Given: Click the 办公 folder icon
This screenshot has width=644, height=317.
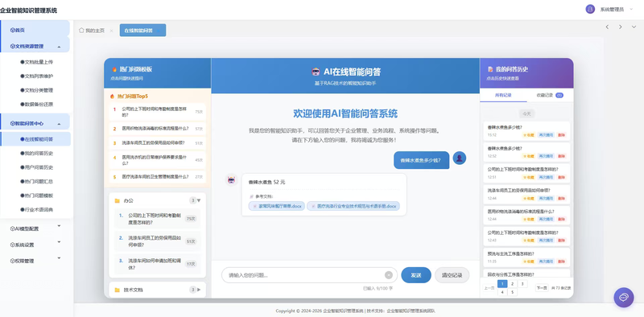Looking at the screenshot, I should (x=117, y=201).
